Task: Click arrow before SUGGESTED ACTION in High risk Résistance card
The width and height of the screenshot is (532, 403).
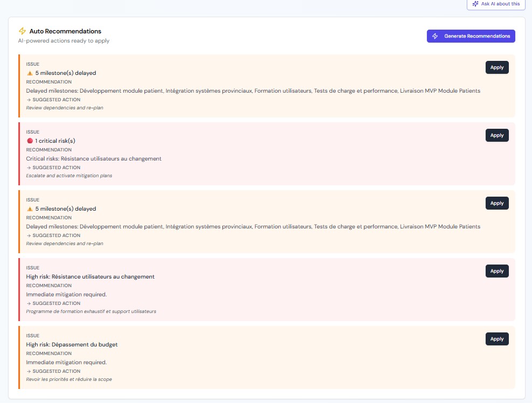Action: click(x=29, y=303)
